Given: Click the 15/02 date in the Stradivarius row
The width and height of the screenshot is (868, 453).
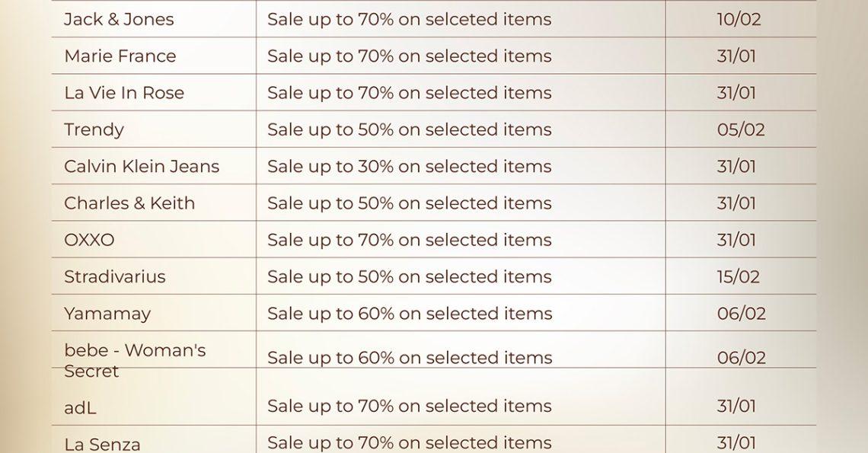Looking at the screenshot, I should 738,276.
